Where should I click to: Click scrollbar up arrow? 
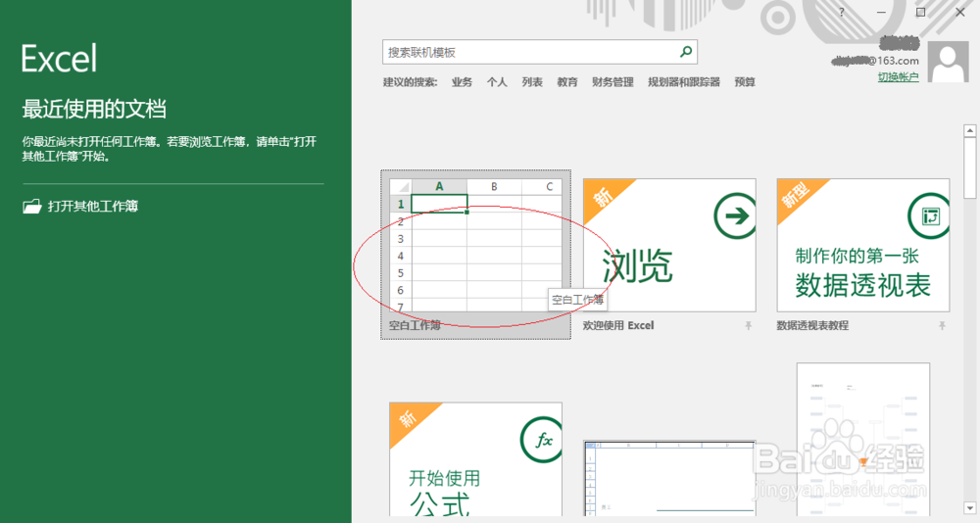[970, 130]
